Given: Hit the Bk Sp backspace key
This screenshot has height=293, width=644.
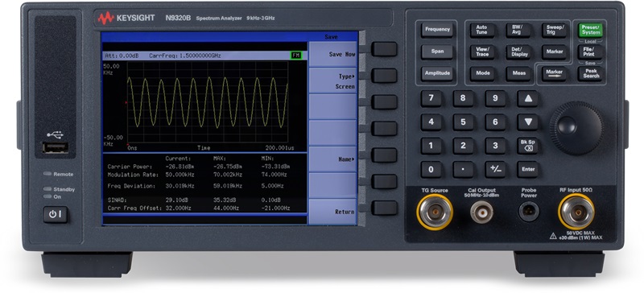Looking at the screenshot, I should pyautogui.click(x=527, y=146).
